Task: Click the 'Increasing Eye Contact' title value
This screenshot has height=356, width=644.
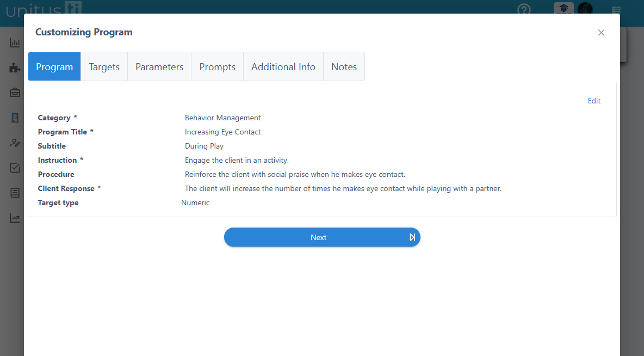Action: [x=222, y=132]
